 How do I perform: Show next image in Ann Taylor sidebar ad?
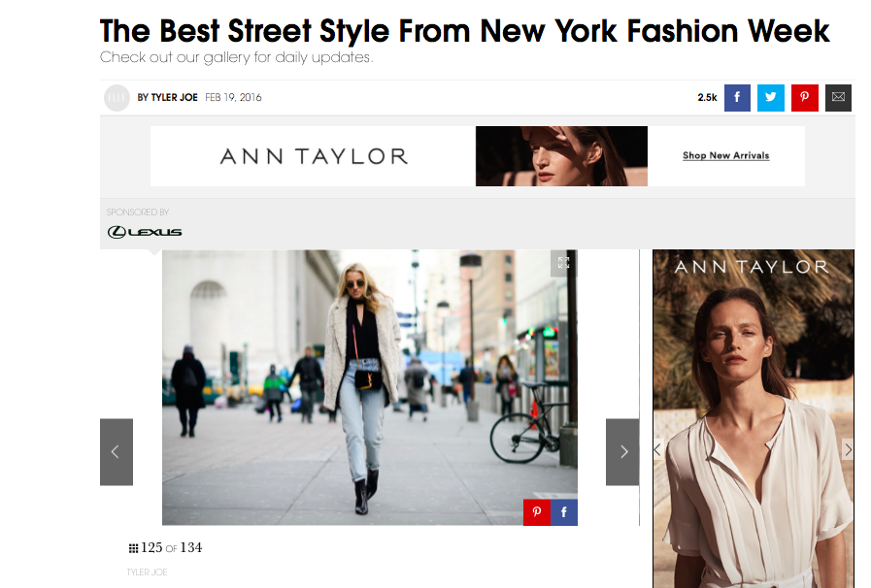(848, 449)
